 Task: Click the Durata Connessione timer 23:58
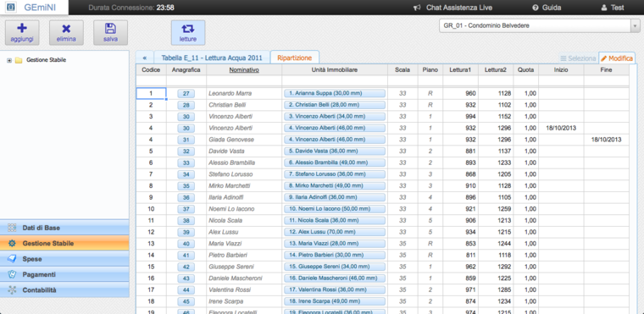[x=165, y=8]
